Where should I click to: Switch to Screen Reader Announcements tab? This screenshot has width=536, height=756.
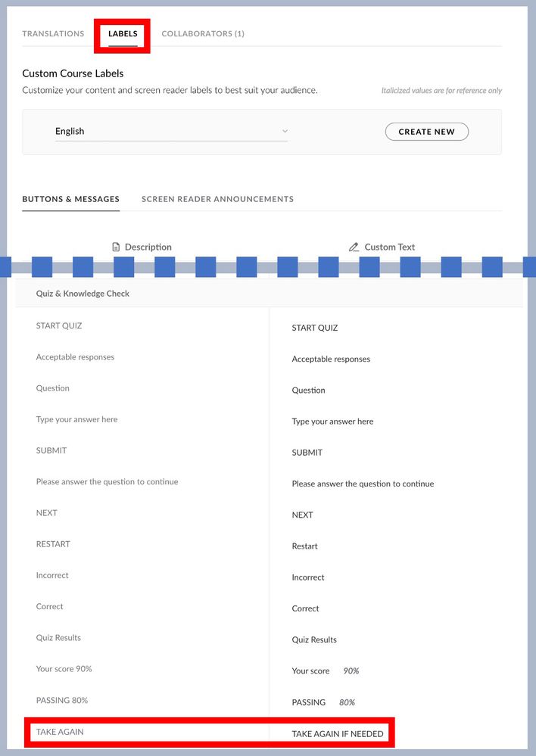(x=217, y=199)
